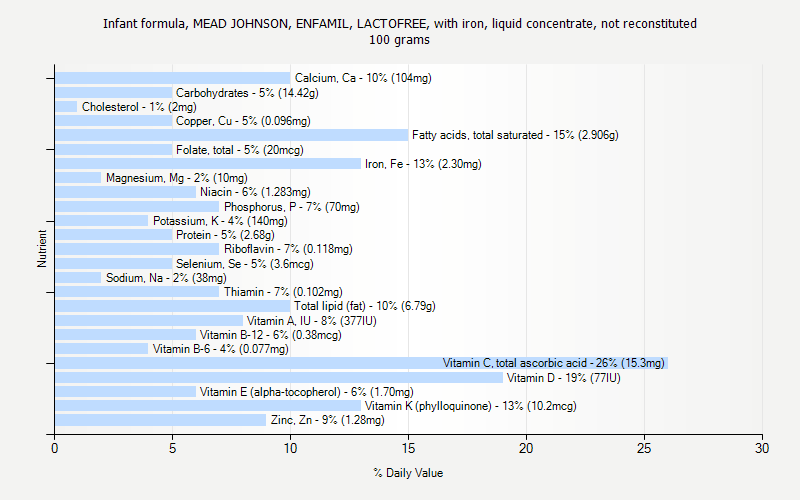Select the Vitamin D - 19% (77IU) label
This screenshot has width=800, height=500.
click(x=563, y=378)
